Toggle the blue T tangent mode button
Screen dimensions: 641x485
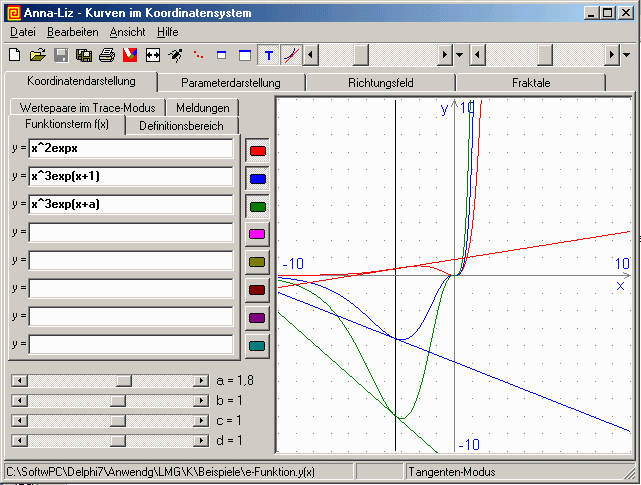(x=268, y=54)
